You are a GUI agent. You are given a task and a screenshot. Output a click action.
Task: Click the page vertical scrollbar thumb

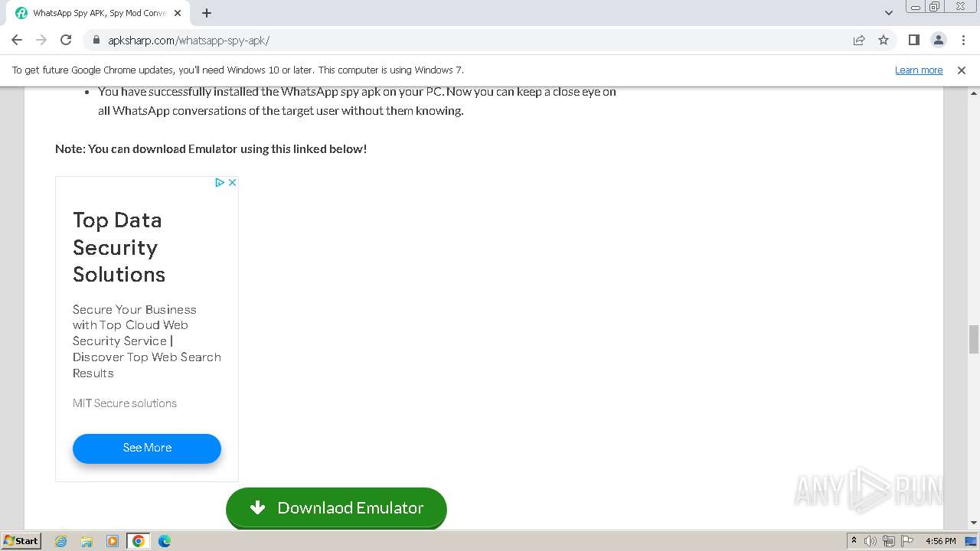pyautogui.click(x=974, y=339)
